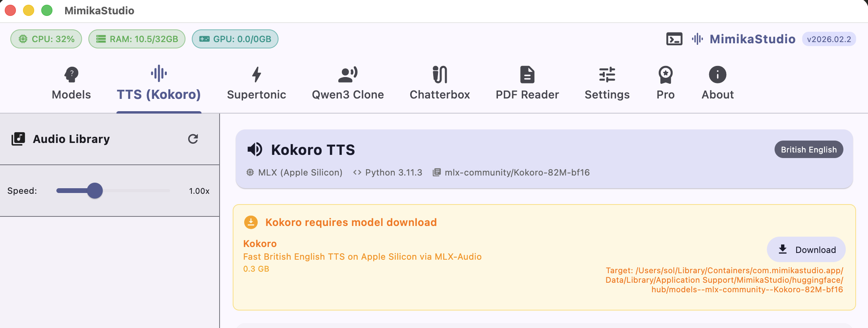Click the speaker icon next to Kokoro TTS

255,150
